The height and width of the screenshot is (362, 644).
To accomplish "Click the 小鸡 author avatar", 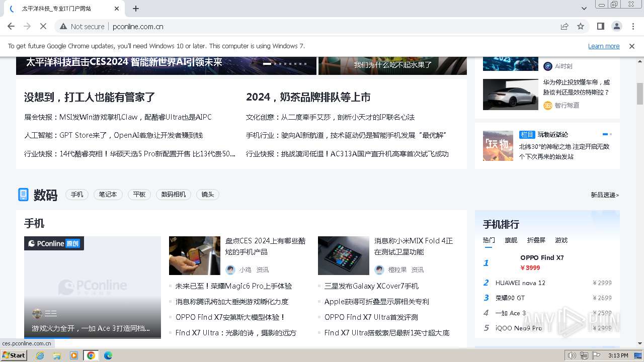I will [230, 270].
